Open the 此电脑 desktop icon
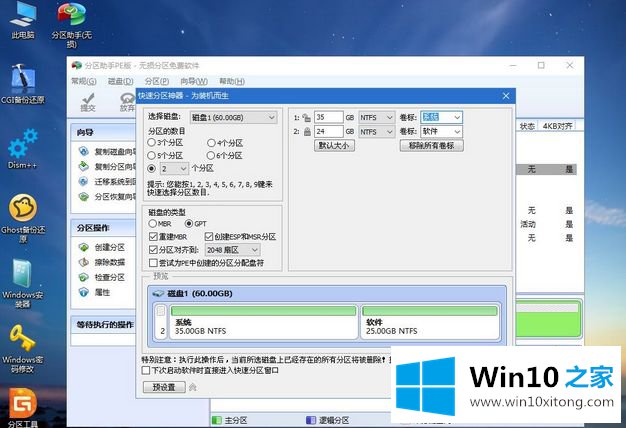This screenshot has width=626, height=428. tap(23, 20)
